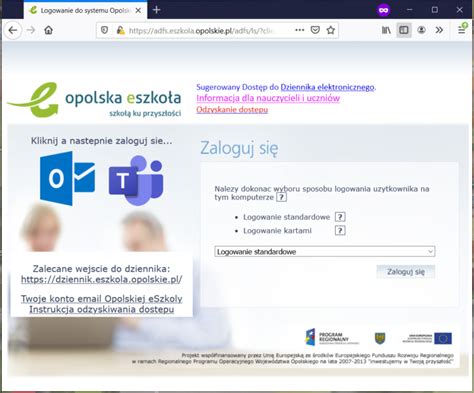The image size is (474, 393).
Task: Open Informacja dla nauczycieli i uczniów link
Action: tap(268, 98)
